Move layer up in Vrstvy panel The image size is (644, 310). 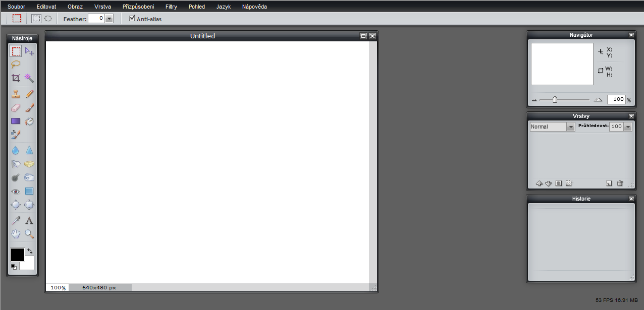pyautogui.click(x=539, y=183)
